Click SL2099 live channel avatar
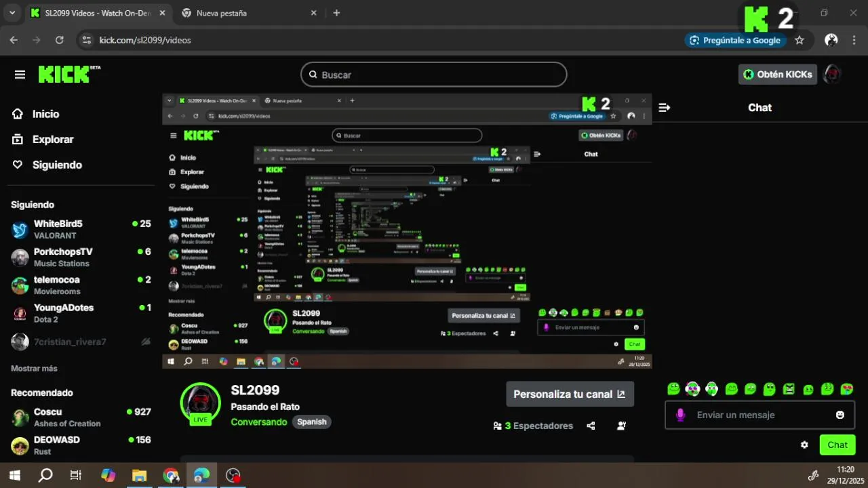 (200, 403)
